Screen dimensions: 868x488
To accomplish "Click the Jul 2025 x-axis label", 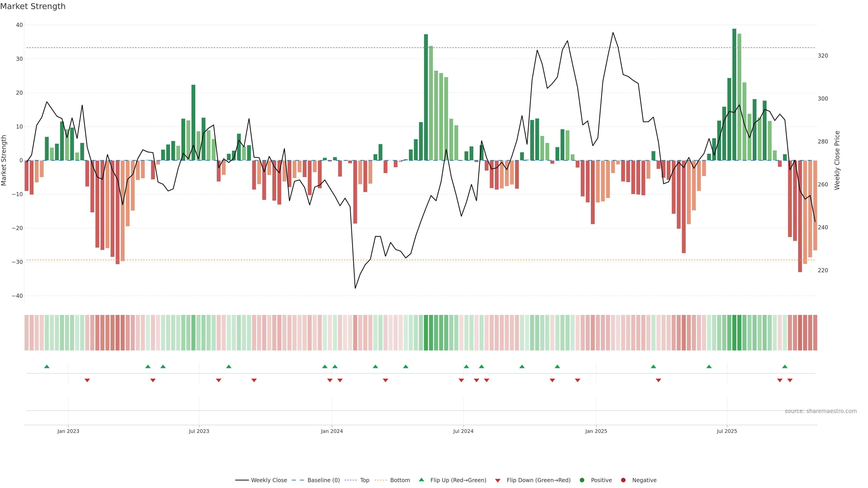I will pos(727,431).
